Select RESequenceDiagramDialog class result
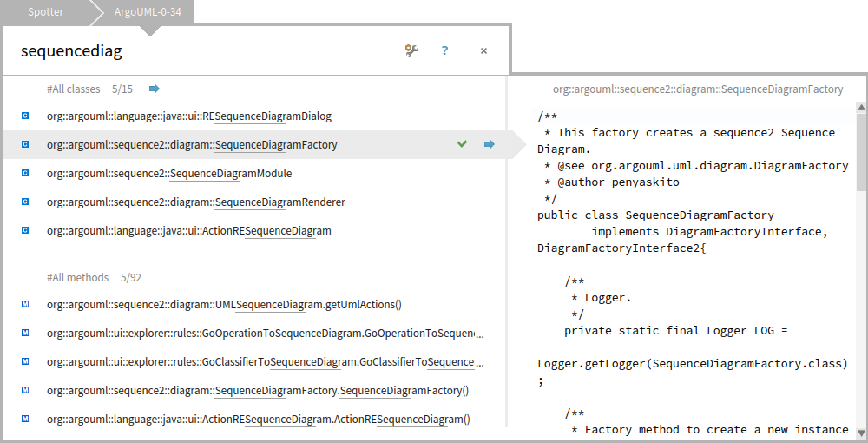The image size is (868, 443). pyautogui.click(x=254, y=116)
